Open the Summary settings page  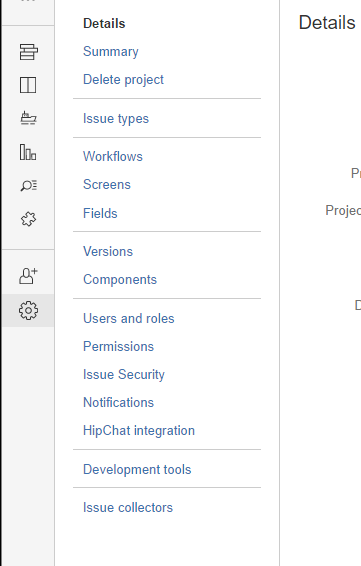(110, 52)
